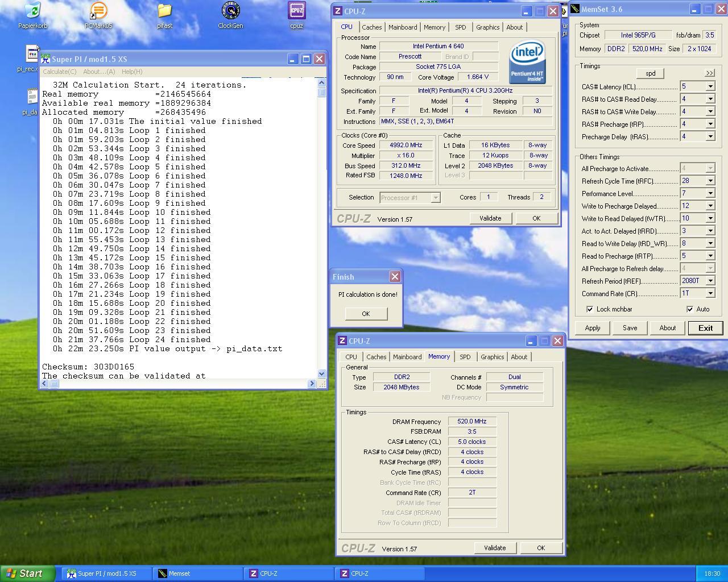Click the Super PI title bar icon
The width and height of the screenshot is (728, 582).
(x=45, y=59)
